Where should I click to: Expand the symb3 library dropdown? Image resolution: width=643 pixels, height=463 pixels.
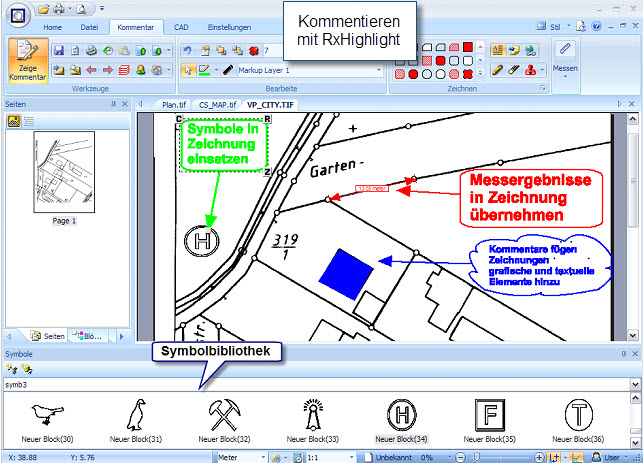[635, 383]
